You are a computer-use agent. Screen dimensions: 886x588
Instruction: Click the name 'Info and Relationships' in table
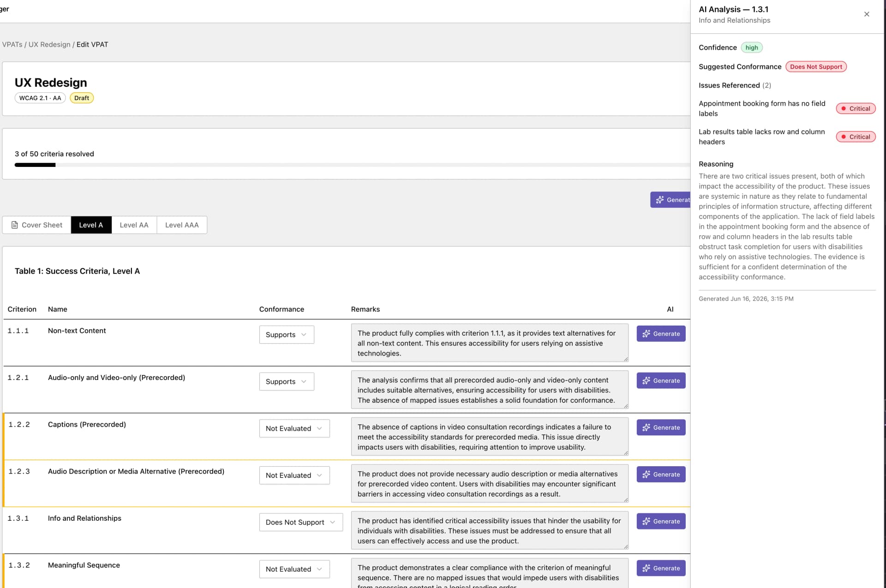84,518
